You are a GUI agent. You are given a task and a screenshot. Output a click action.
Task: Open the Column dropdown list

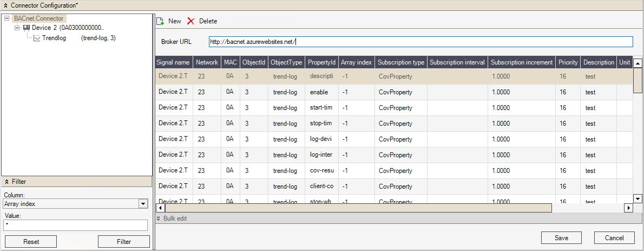click(x=143, y=204)
